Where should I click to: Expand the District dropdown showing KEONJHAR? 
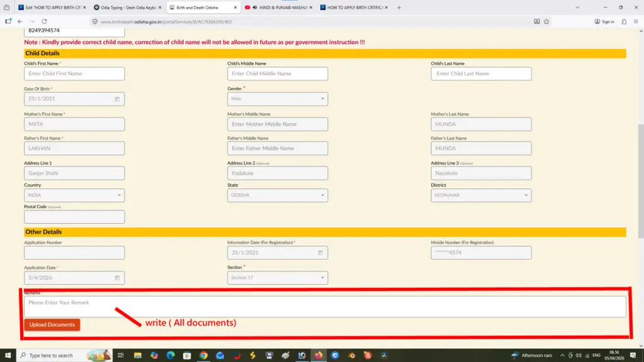point(526,195)
